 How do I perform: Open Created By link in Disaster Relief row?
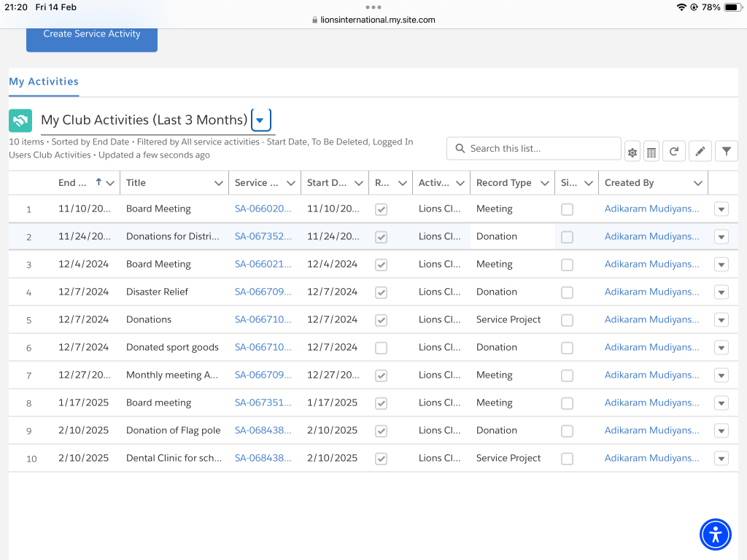651,292
